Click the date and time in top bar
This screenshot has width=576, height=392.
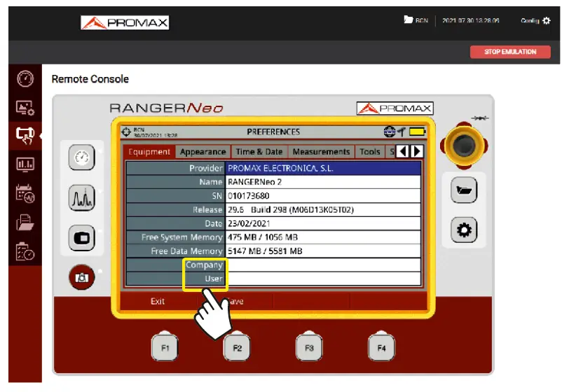click(471, 20)
